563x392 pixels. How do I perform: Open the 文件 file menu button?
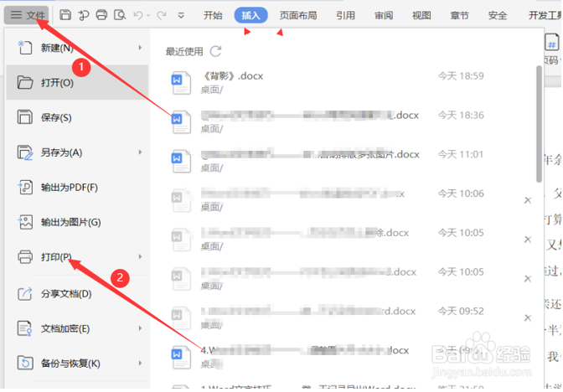click(28, 15)
